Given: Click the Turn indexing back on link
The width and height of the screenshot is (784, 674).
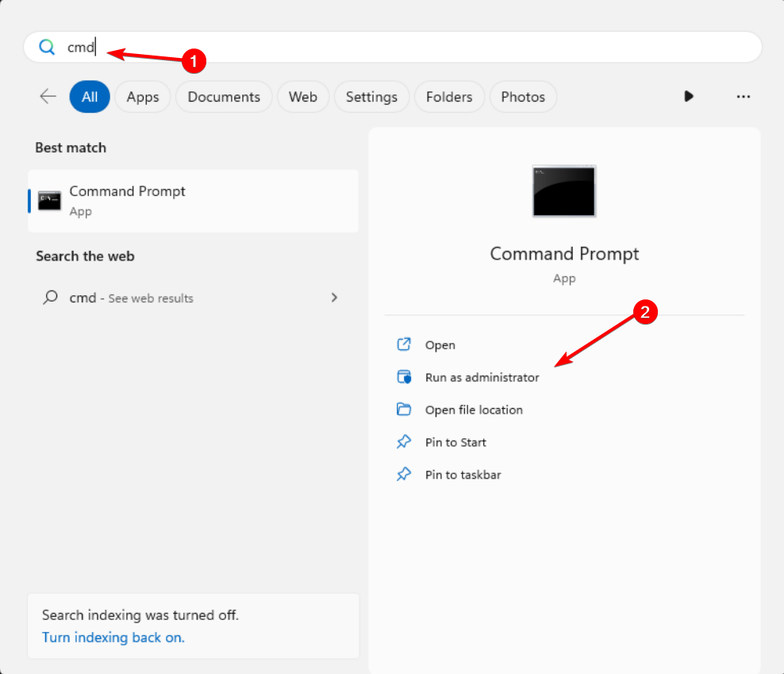Looking at the screenshot, I should (113, 637).
